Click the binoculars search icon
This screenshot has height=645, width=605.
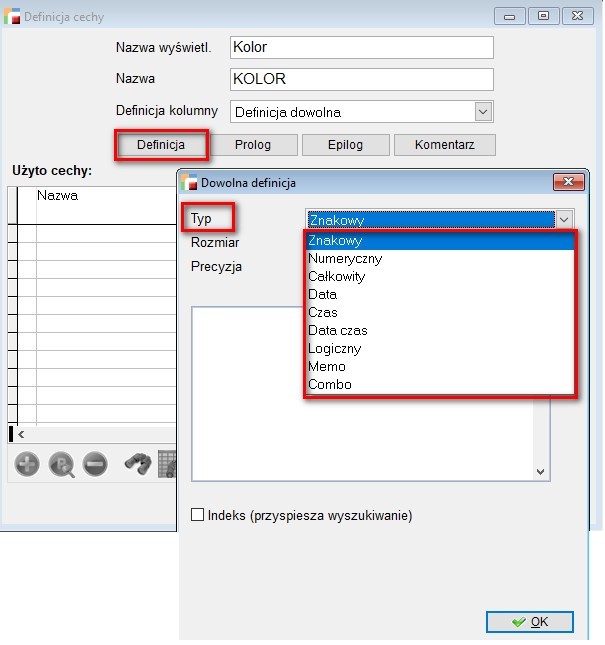point(138,464)
